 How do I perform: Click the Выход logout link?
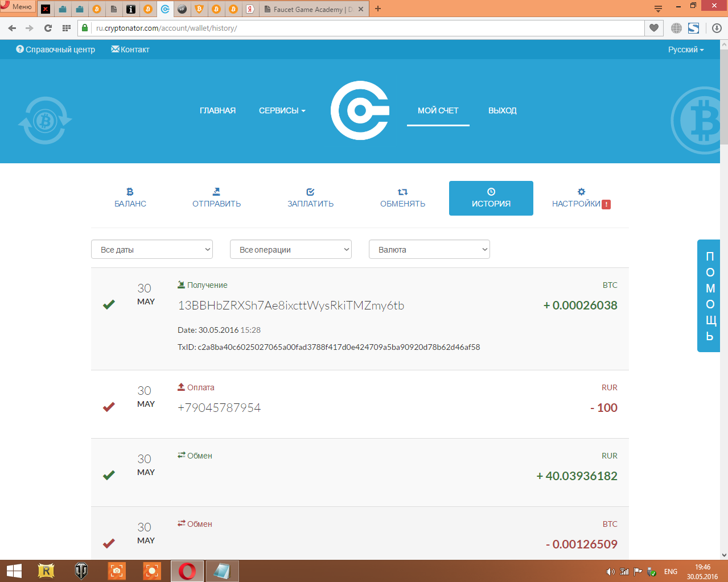(502, 110)
